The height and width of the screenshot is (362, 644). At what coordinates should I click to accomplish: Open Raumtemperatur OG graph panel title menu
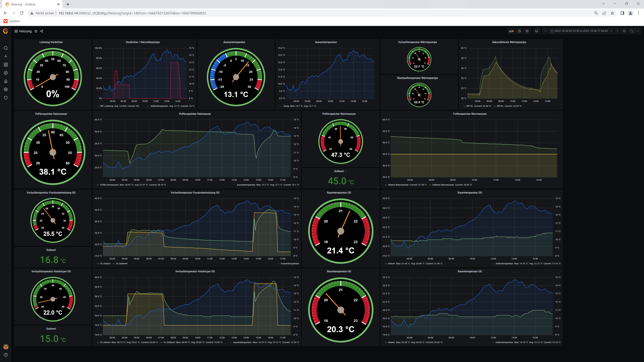click(x=470, y=193)
